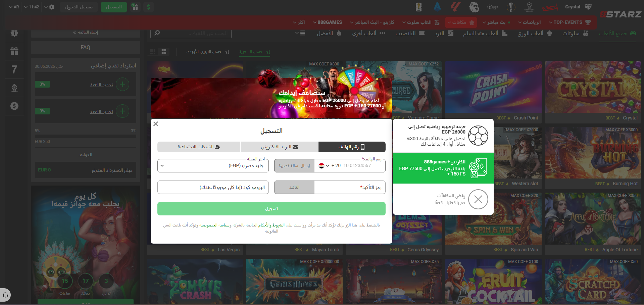Image resolution: width=644 pixels, height=305 pixels.
Task: Open the settings gear menu
Action: tap(49, 7)
